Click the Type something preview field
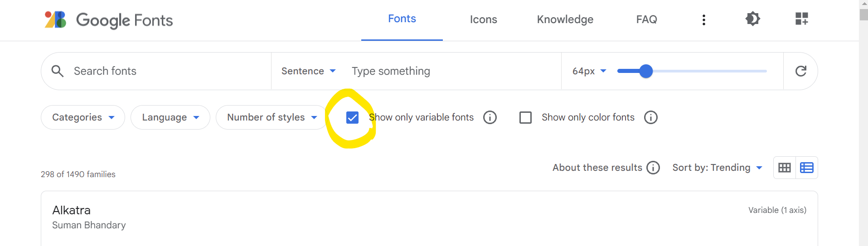The height and width of the screenshot is (246, 868). [x=453, y=71]
